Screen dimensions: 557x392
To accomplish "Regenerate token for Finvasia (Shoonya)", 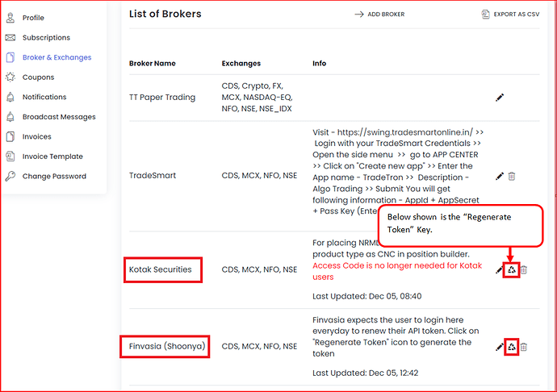I will [512, 347].
